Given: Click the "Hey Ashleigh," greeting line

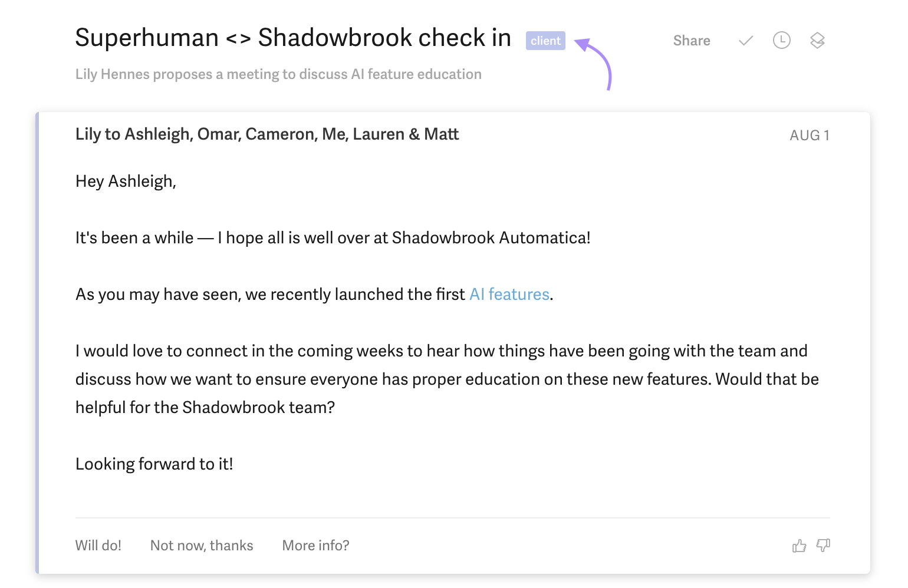Looking at the screenshot, I should 126,181.
